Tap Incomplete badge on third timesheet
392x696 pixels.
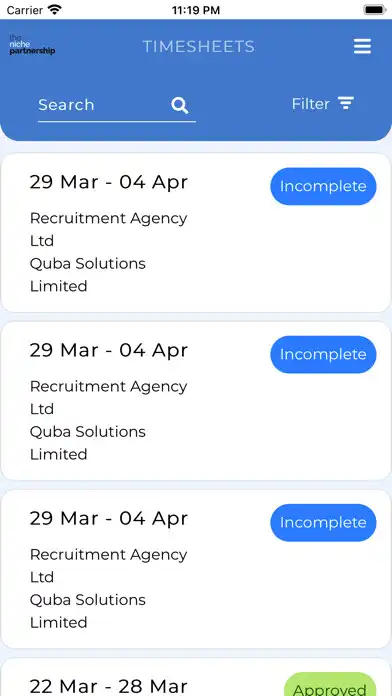click(x=323, y=523)
